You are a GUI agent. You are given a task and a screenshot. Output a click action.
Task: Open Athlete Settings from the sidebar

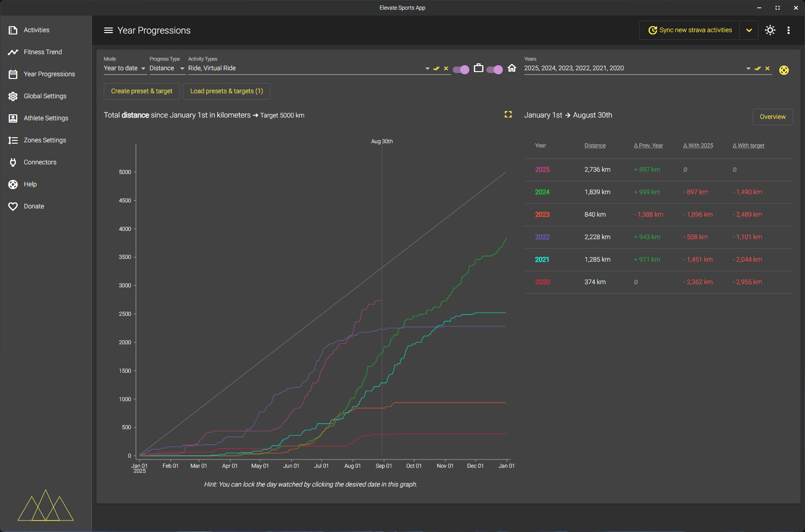tap(46, 118)
